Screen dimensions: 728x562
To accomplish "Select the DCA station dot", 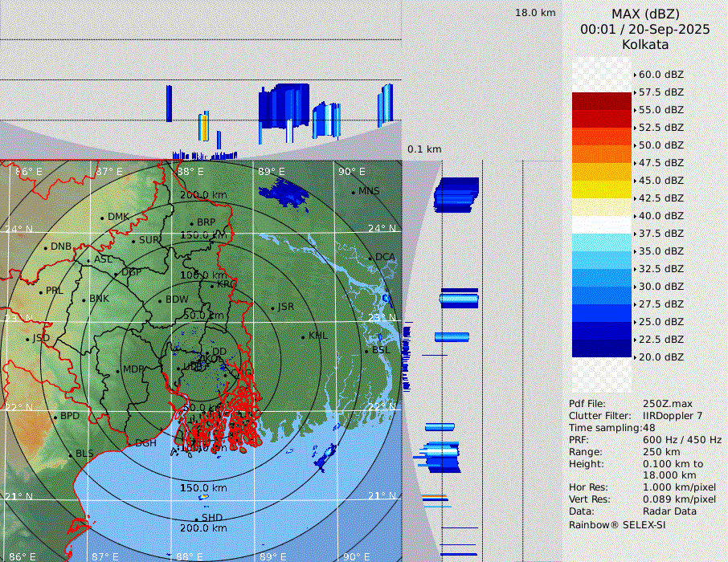I will click(370, 258).
